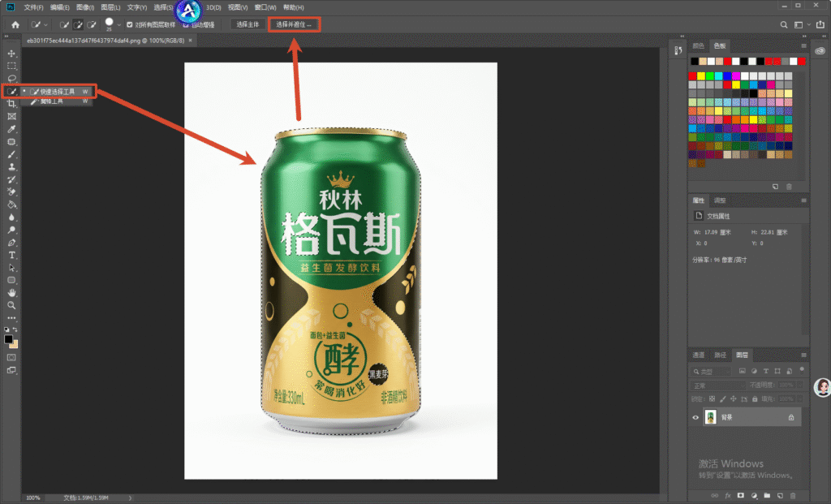Toggle lock transparent pixels in the Layers panel

713,399
